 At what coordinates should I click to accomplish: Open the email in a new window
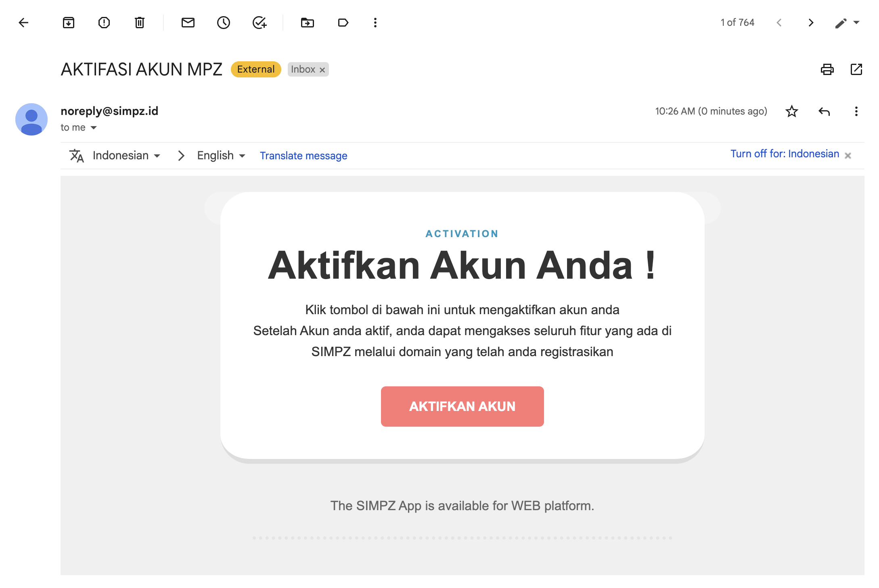point(856,69)
